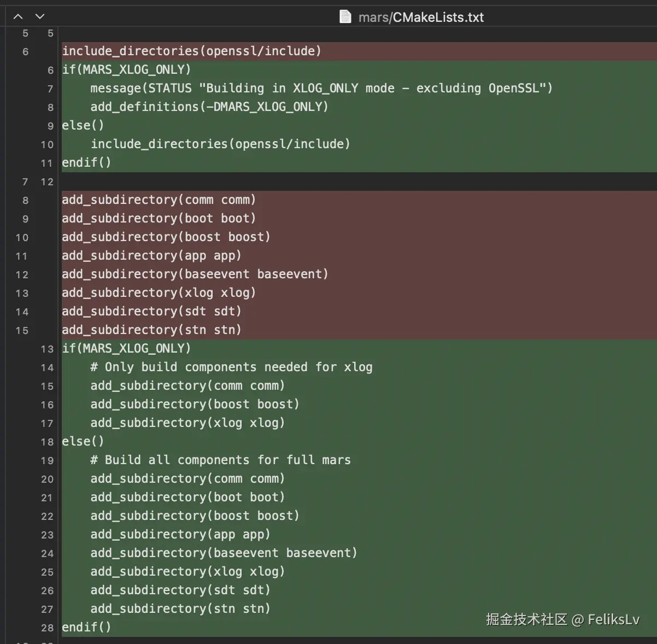Click the removed add_subdirectory(comm comm) line
Image resolution: width=657 pixels, height=644 pixels.
click(159, 200)
